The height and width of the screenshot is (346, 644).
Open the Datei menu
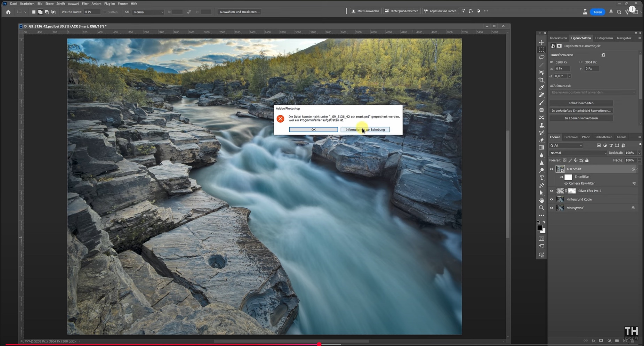[14, 3]
